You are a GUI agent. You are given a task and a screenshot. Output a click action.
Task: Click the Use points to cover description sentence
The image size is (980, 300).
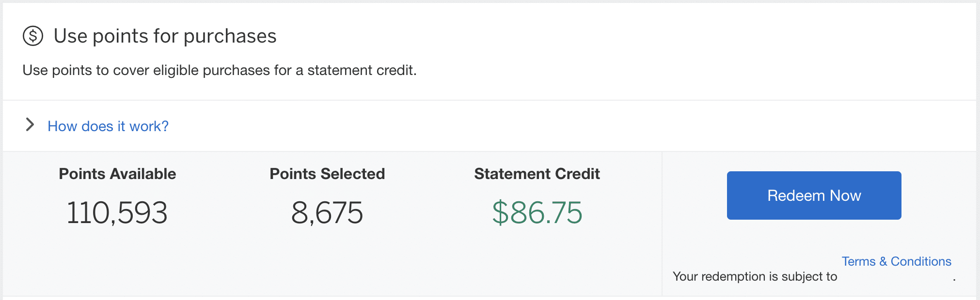point(219,71)
